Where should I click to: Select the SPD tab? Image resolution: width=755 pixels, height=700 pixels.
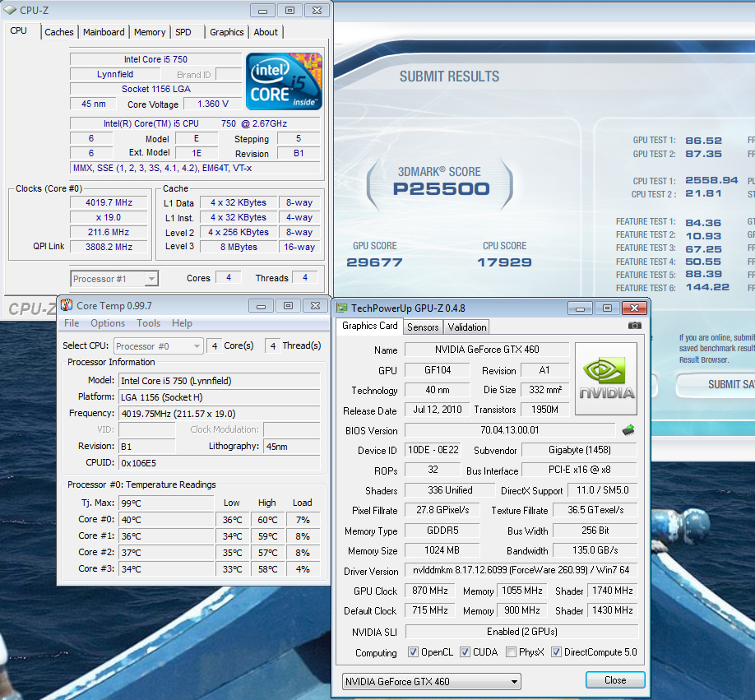click(183, 32)
